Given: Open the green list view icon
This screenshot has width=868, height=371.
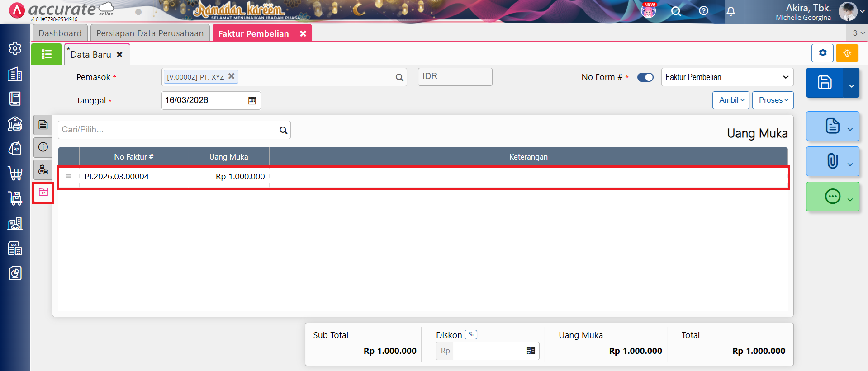Looking at the screenshot, I should (46, 54).
